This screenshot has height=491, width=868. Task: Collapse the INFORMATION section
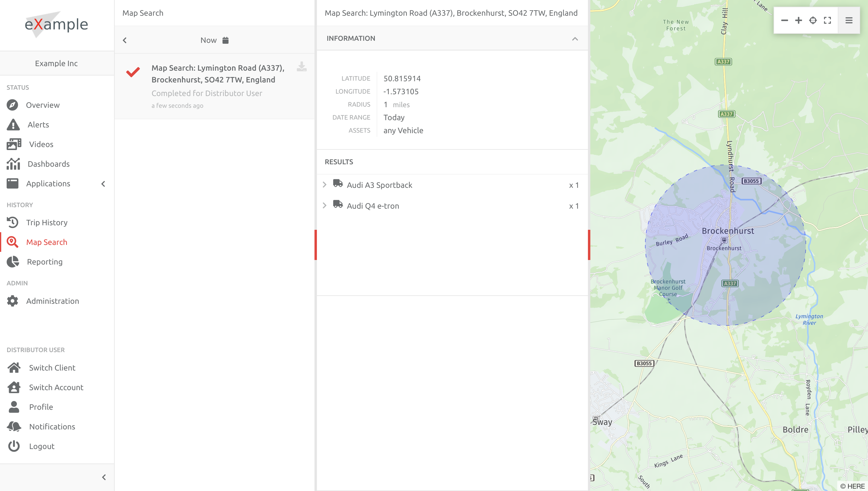[x=575, y=38]
